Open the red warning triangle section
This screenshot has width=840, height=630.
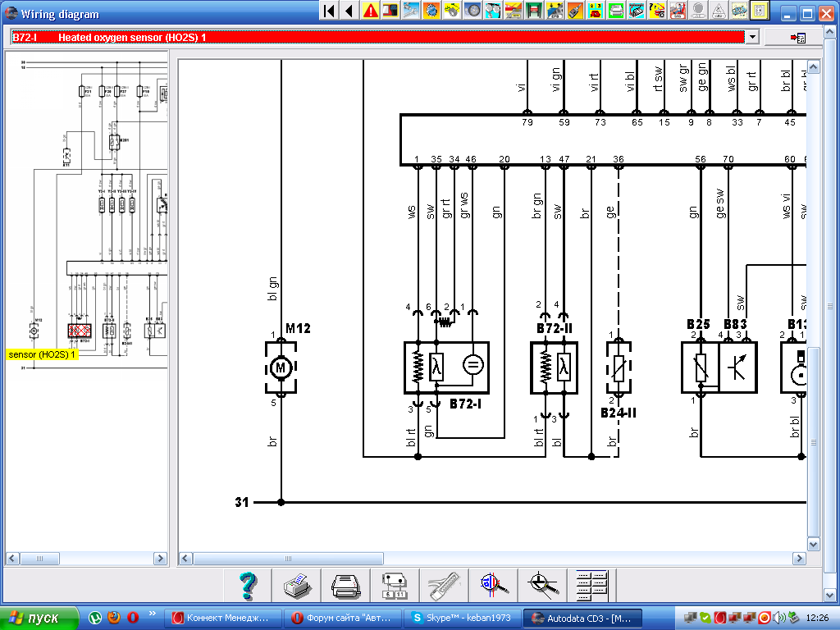tap(370, 10)
